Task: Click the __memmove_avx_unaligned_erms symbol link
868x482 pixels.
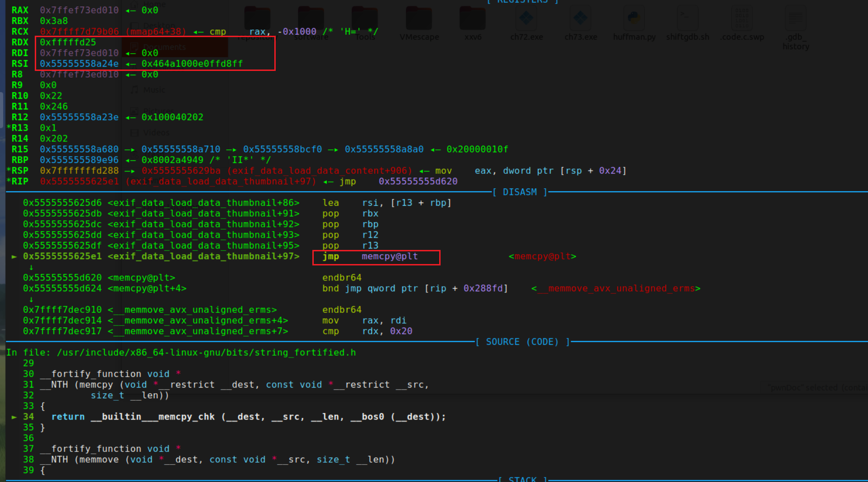Action: tap(616, 288)
